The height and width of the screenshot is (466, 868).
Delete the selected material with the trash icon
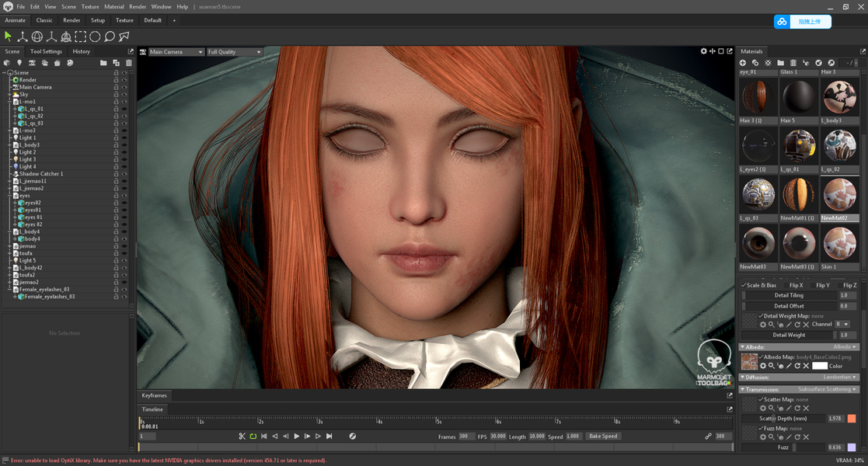pos(793,63)
